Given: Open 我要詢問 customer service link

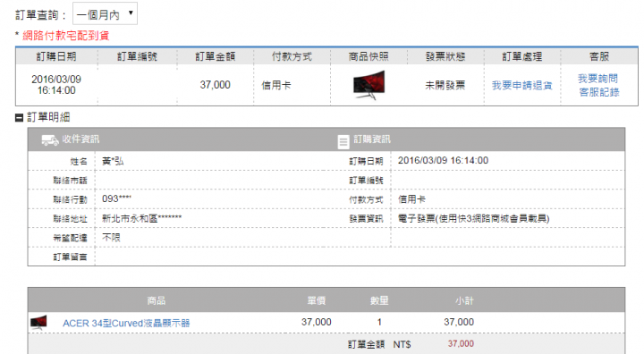Looking at the screenshot, I should click(597, 79).
